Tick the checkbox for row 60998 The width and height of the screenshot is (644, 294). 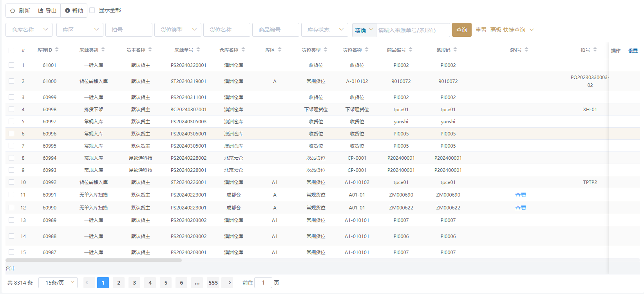pyautogui.click(x=11, y=109)
